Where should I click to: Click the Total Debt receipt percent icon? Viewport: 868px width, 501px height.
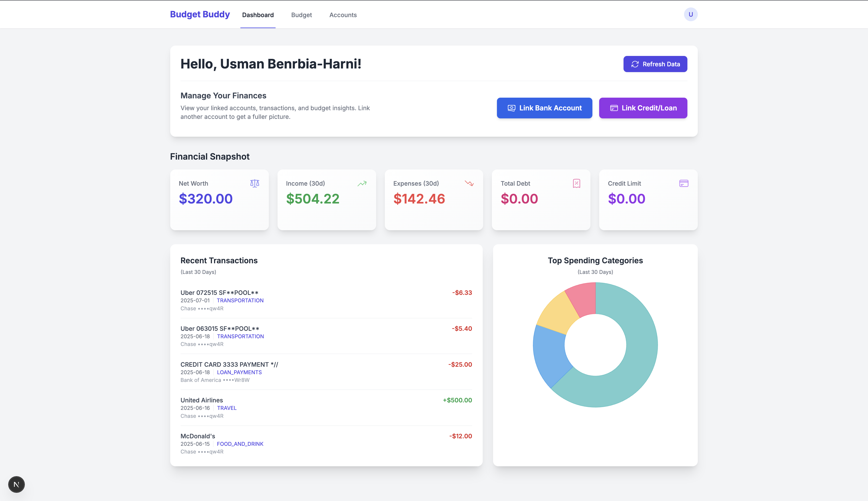tap(576, 183)
